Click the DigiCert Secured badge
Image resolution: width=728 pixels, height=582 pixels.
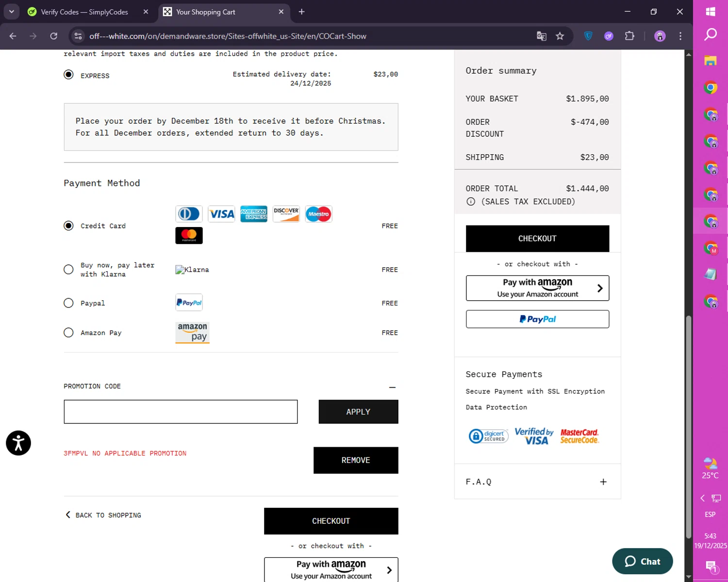488,436
